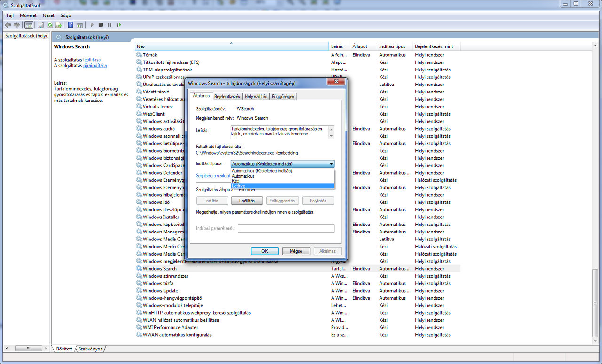This screenshot has width=602, height=364.
Task: Sort by the Leírás column header
Action: click(x=339, y=46)
